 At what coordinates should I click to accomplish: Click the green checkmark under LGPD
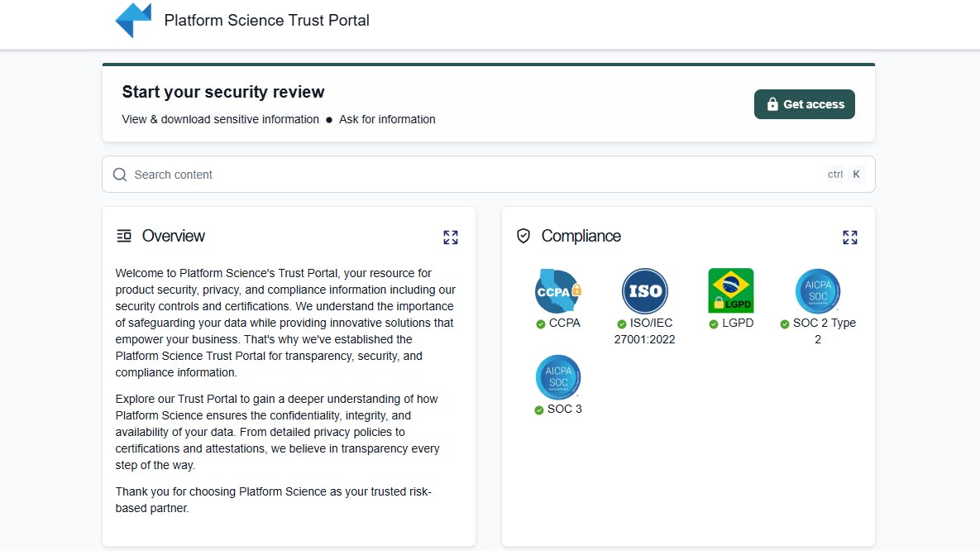pyautogui.click(x=715, y=323)
